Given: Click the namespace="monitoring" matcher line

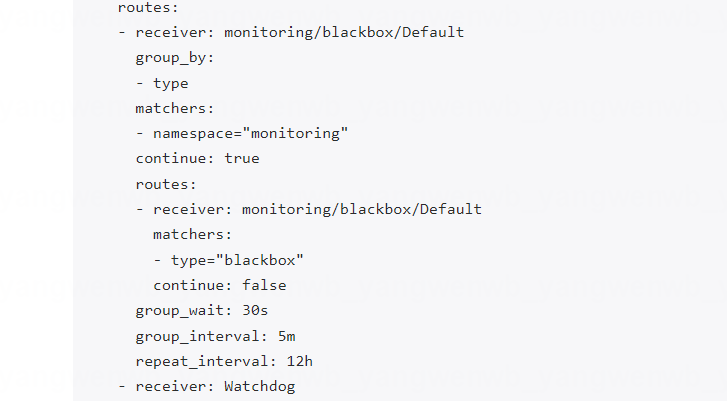Looking at the screenshot, I should (x=250, y=133).
